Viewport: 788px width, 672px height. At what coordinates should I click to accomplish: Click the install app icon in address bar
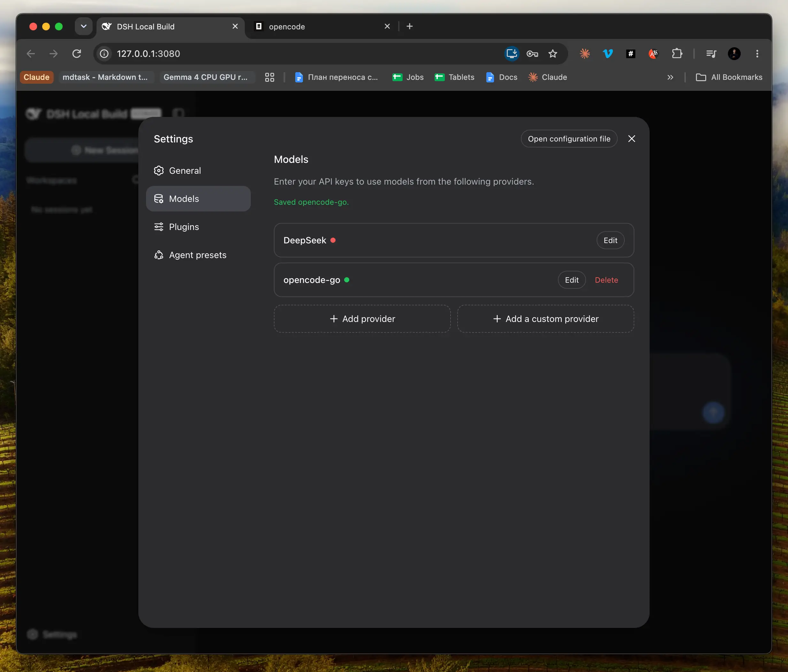[512, 54]
